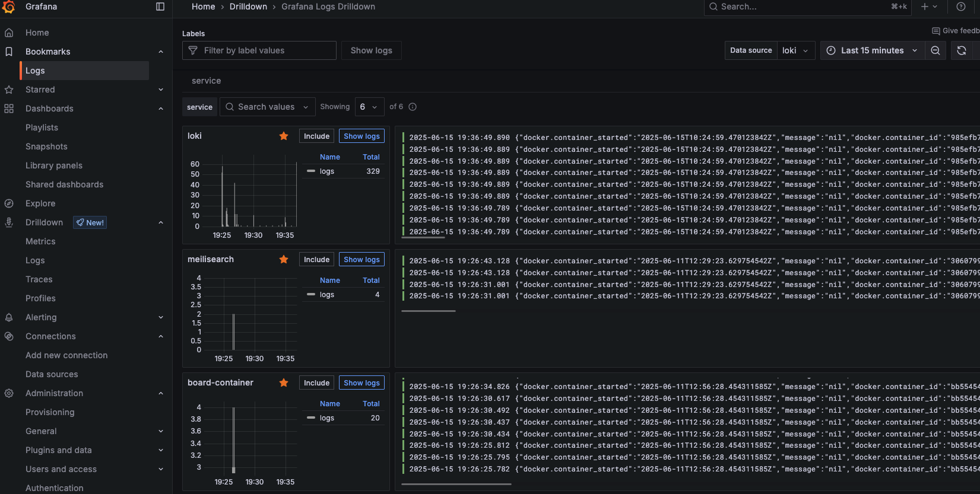
Task: Expand the Users and access section
Action: pyautogui.click(x=161, y=469)
